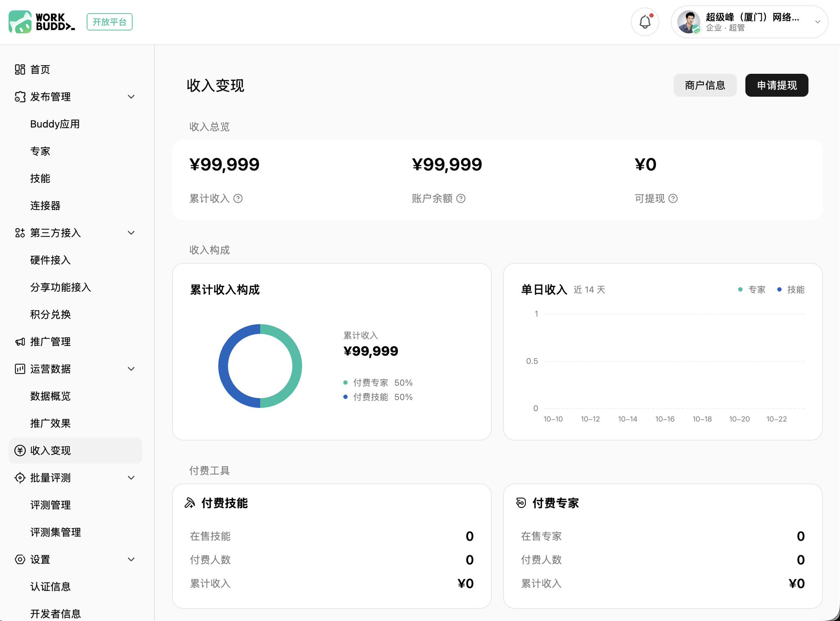Open 推广效果 in sidebar
Image resolution: width=840 pixels, height=621 pixels.
(x=50, y=423)
